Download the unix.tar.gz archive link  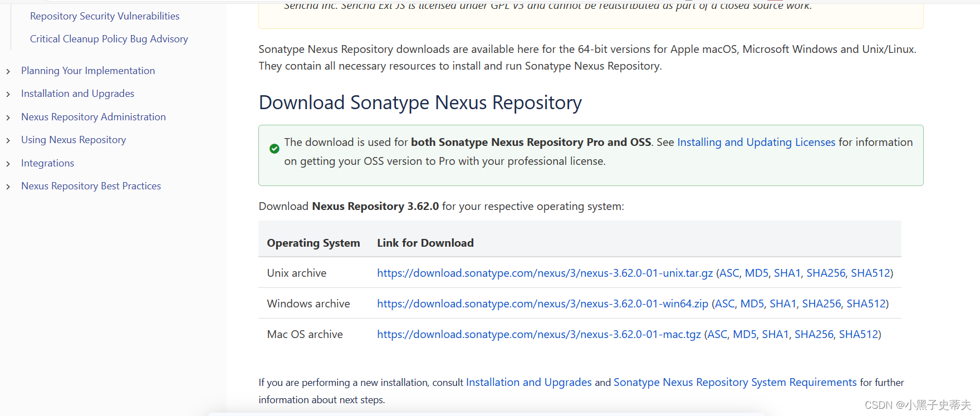545,273
